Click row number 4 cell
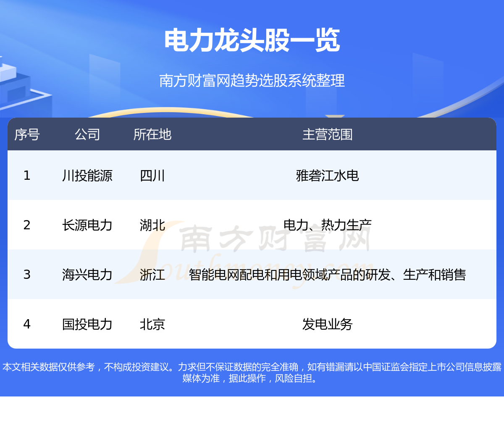This screenshot has width=504, height=441. click(27, 324)
